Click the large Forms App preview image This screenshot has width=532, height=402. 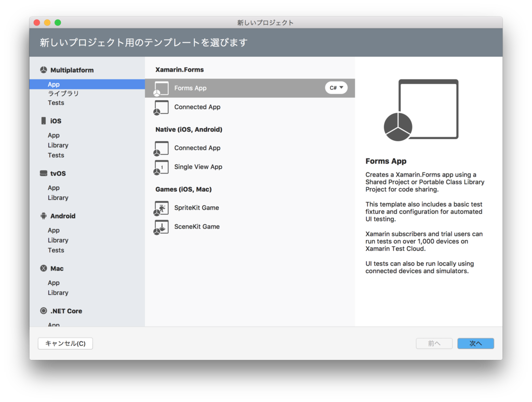click(x=421, y=110)
